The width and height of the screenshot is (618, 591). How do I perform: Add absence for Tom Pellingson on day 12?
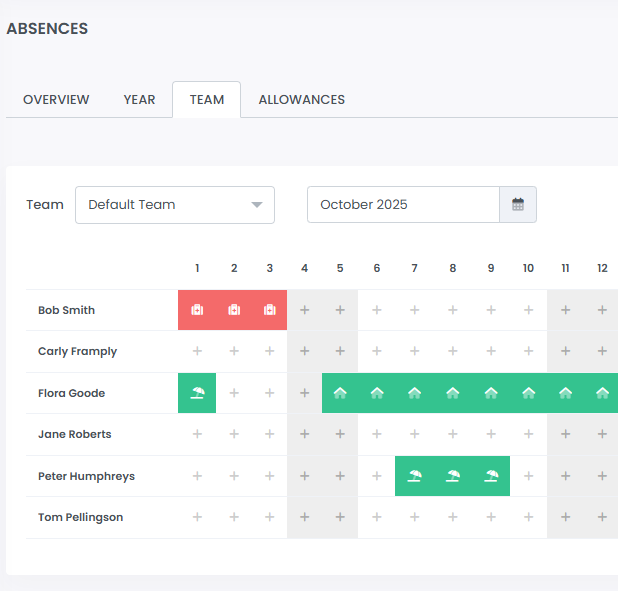(602, 517)
